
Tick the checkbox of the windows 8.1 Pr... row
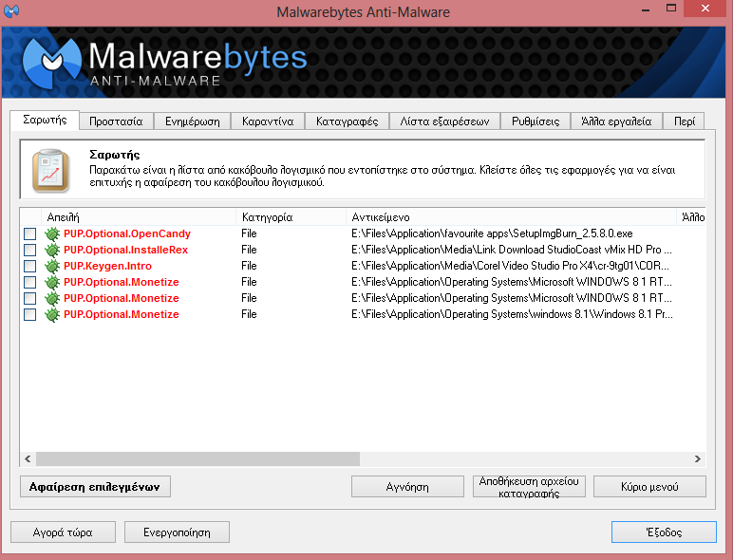coord(30,314)
